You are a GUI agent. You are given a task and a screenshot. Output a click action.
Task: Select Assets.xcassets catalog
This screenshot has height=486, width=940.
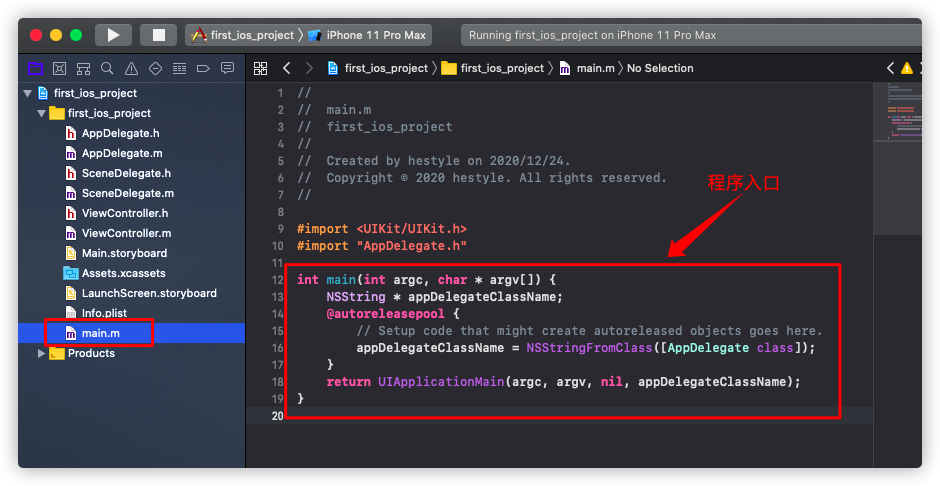[x=123, y=273]
